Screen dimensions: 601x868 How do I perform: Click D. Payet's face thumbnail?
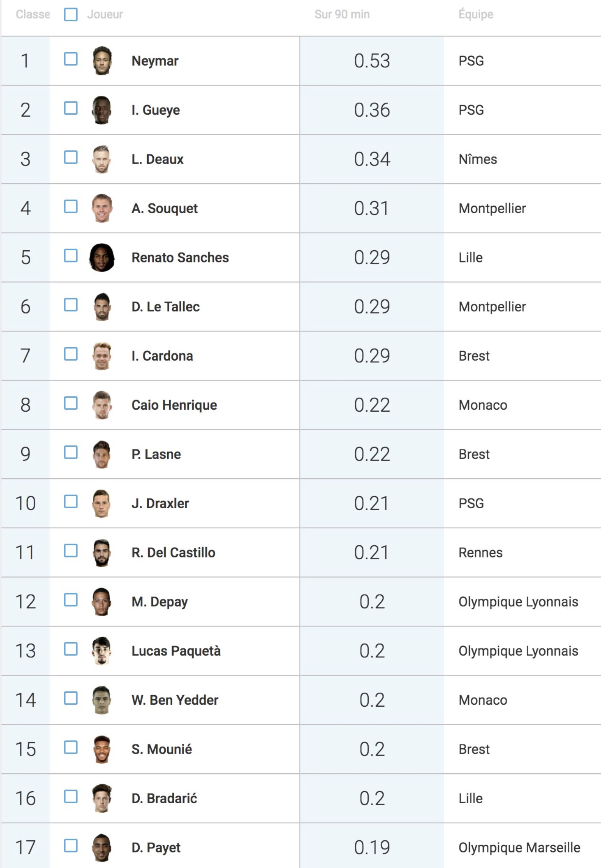[102, 848]
